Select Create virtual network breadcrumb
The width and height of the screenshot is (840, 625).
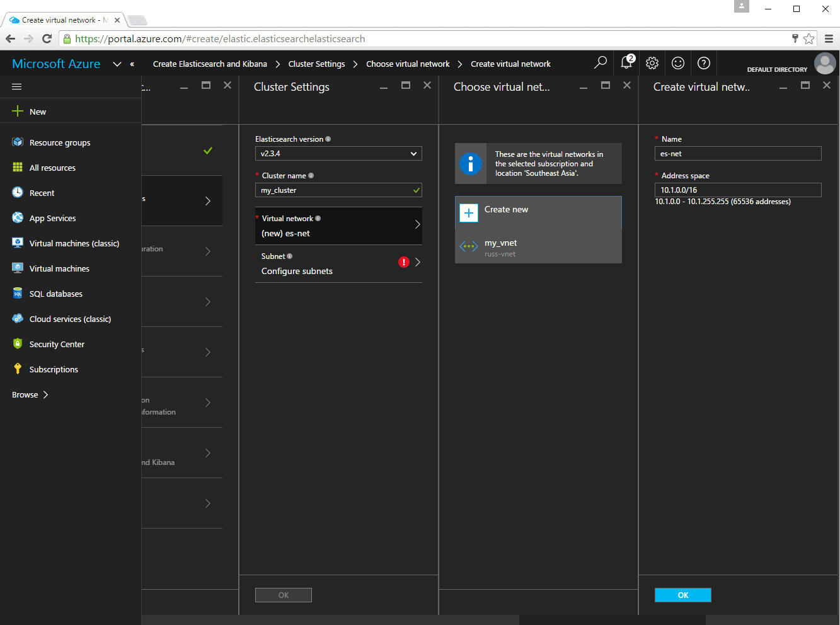[510, 64]
